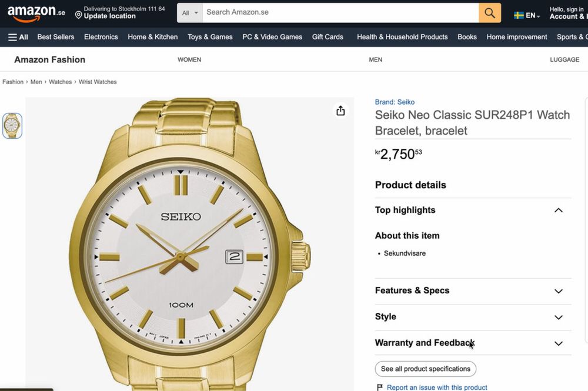Expand the Style section
Image resolution: width=588 pixels, height=391 pixels.
click(x=558, y=317)
